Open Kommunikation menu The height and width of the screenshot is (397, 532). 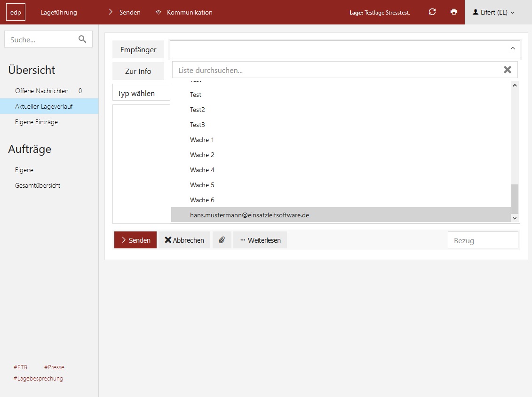tap(184, 12)
